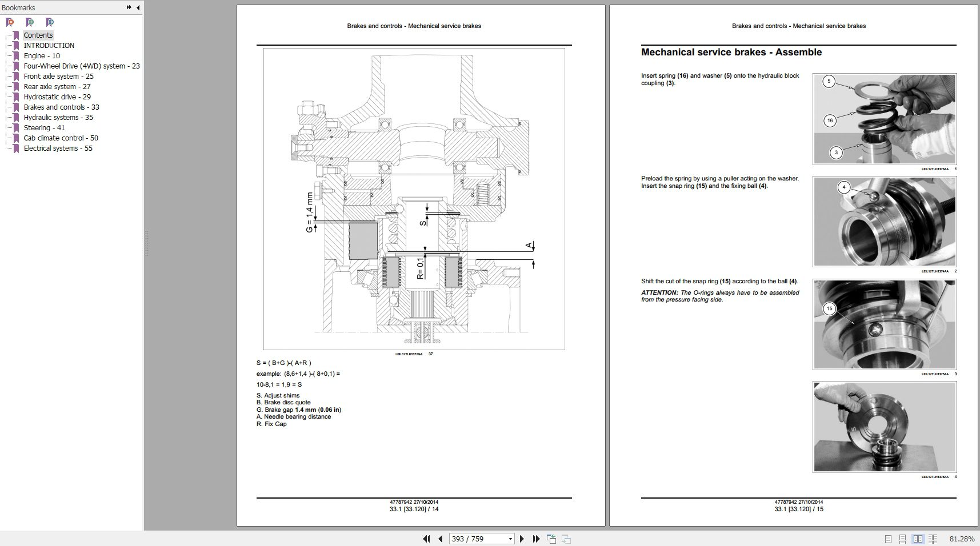Advance to the last page
This screenshot has width=980, height=546.
click(535, 539)
